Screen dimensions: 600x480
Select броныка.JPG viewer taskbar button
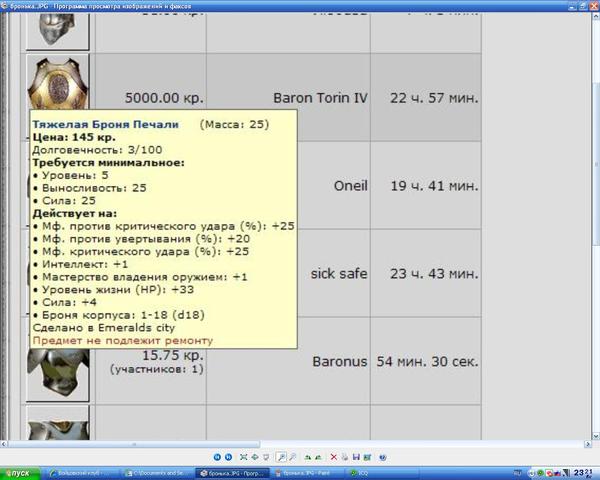(x=233, y=473)
